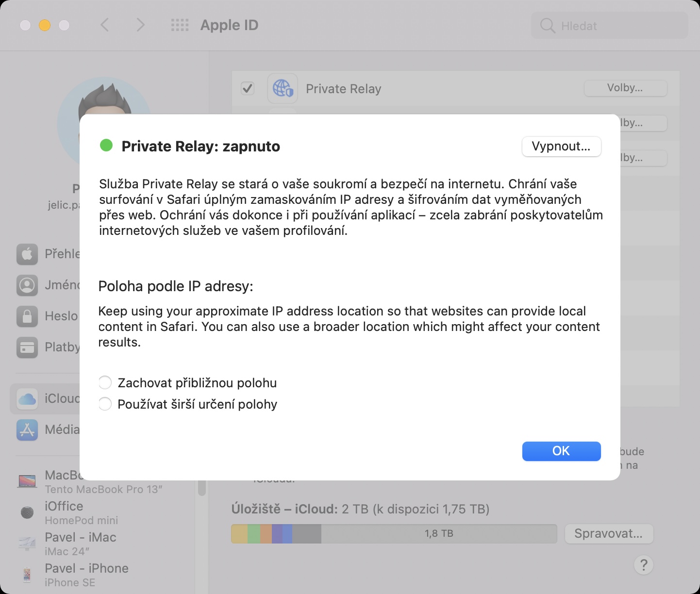Open Volby… for Private Relay
The image size is (700, 594).
pyautogui.click(x=625, y=88)
